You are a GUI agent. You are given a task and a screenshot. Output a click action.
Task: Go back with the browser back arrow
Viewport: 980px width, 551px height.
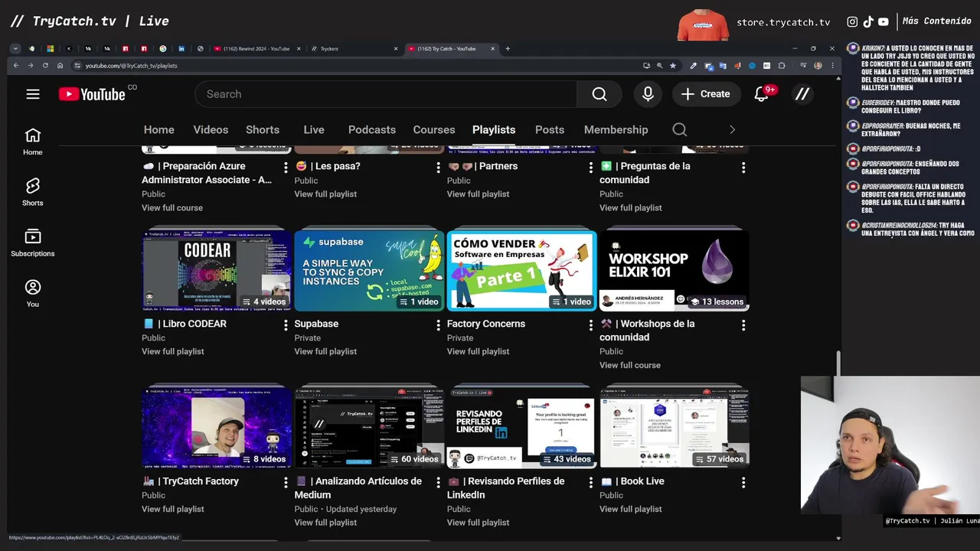pyautogui.click(x=15, y=66)
